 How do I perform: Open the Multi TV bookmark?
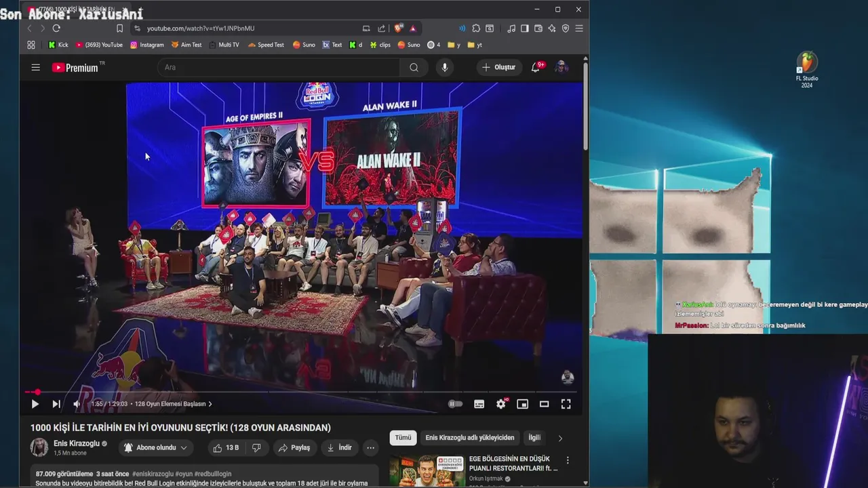[x=224, y=45]
